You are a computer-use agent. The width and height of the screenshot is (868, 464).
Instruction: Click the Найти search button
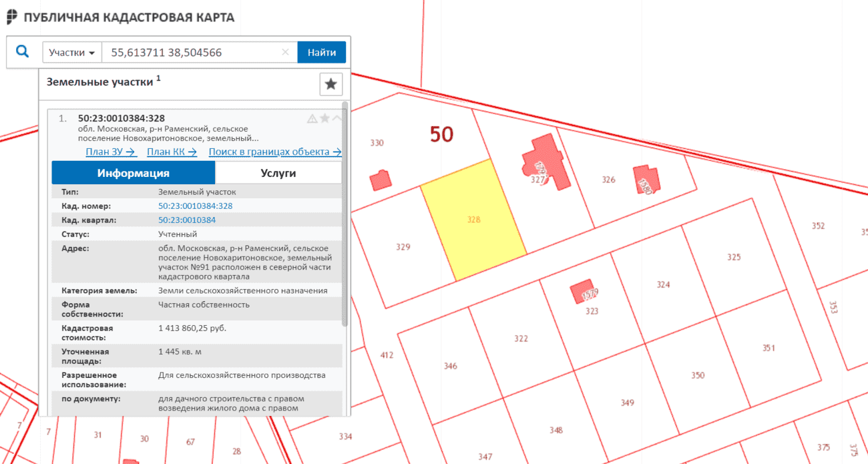[x=322, y=52]
